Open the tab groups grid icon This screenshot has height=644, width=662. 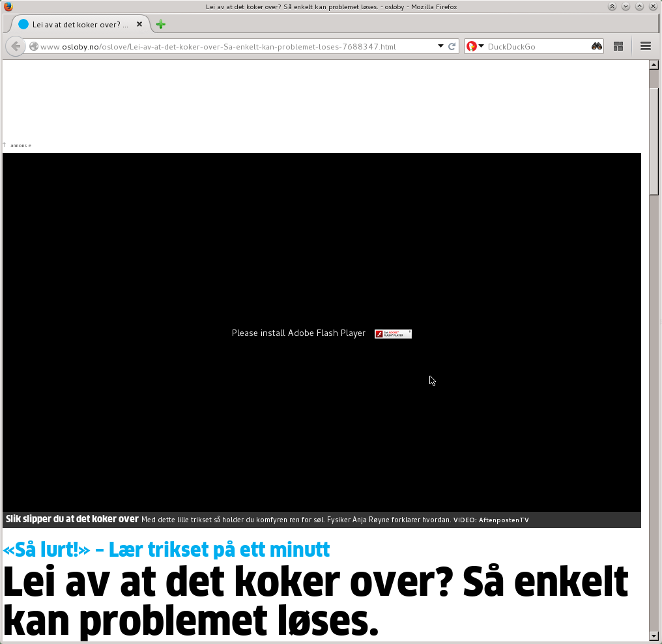coord(618,46)
